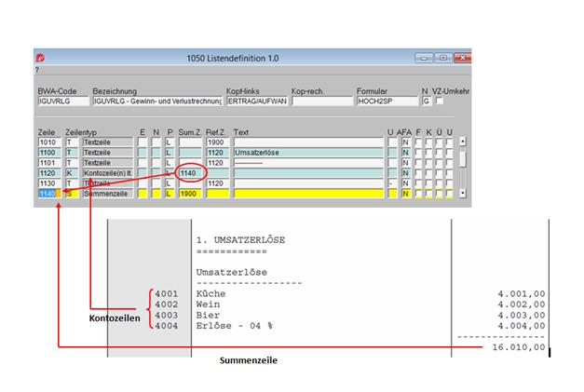584x392 pixels.
Task: Click P field L in row 1010
Action: tap(170, 142)
